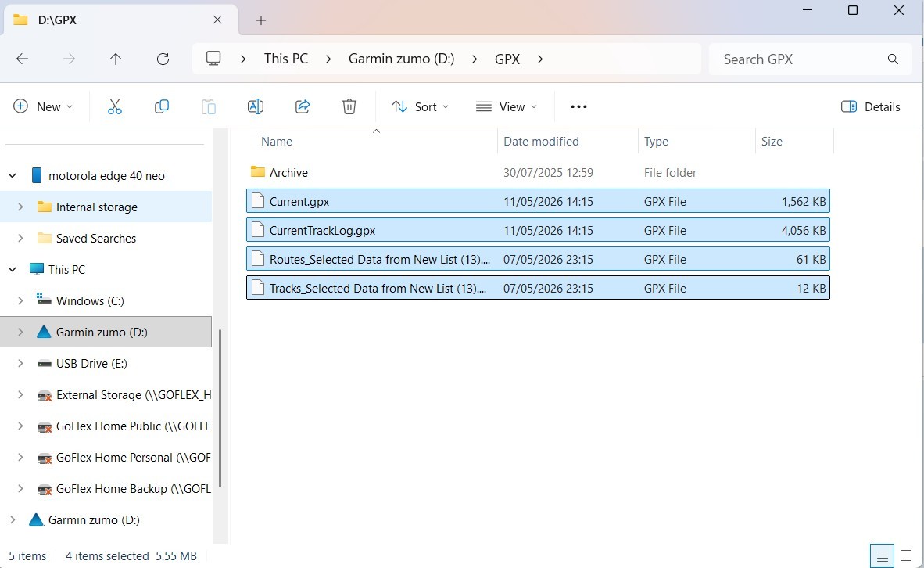This screenshot has width=924, height=568.
Task: Close the D:\GPX tab
Action: tap(217, 20)
